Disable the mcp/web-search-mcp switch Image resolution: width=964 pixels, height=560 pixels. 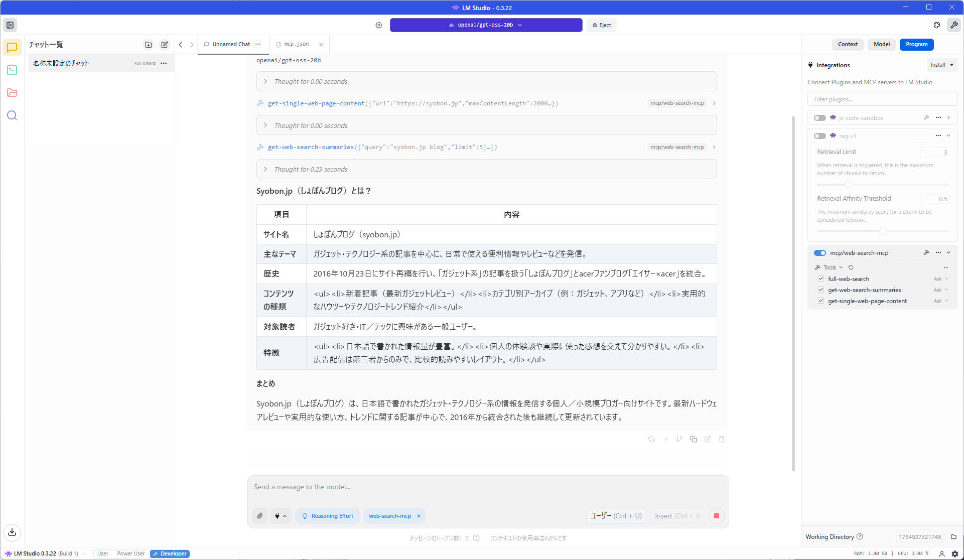820,253
